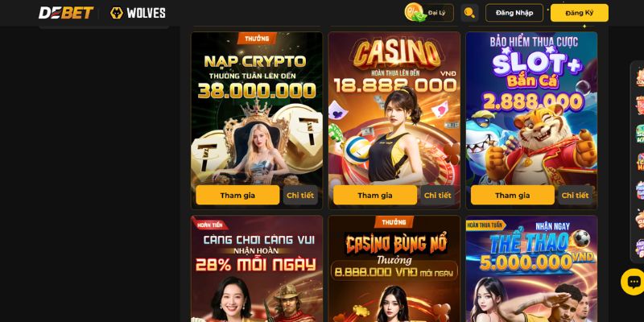Open the search magnifier icon
The height and width of the screenshot is (322, 644).
click(469, 13)
